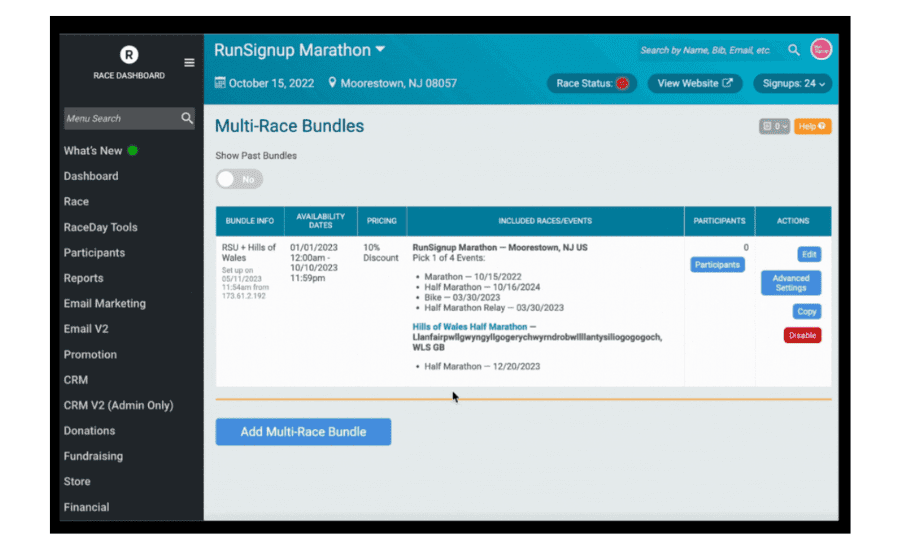This screenshot has width=900, height=550.
Task: Open CRM V2 (Admin Only) item
Action: coord(118,405)
